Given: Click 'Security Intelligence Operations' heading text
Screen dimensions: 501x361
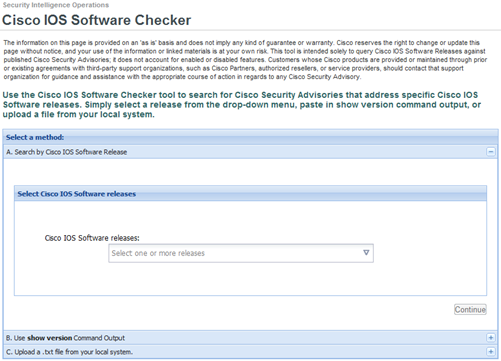Looking at the screenshot, I should (56, 5).
